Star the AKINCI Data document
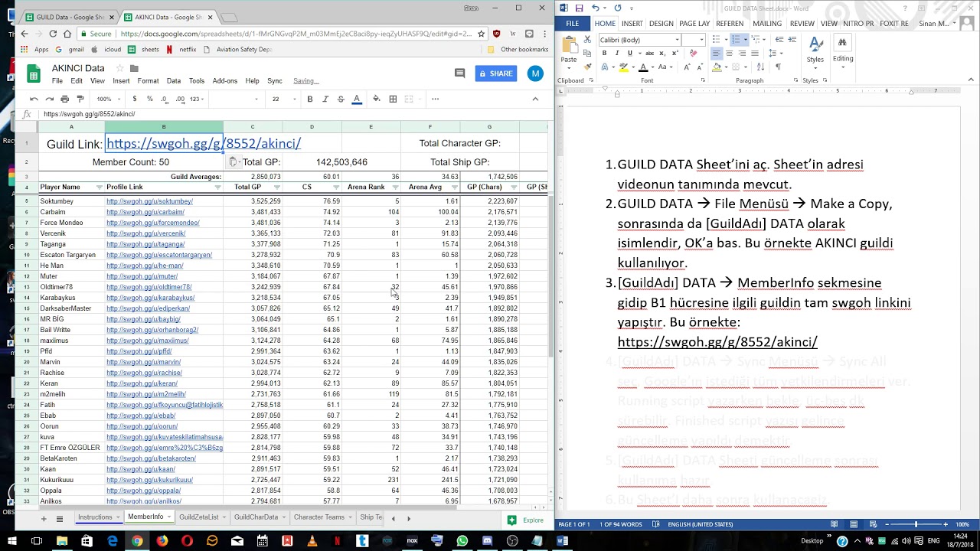Screen dimensions: 980x551 coord(119,68)
